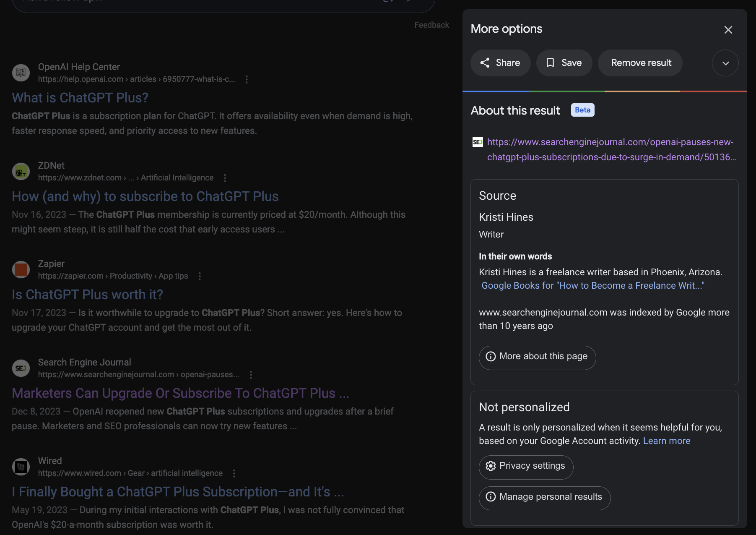Viewport: 756px width, 535px height.
Task: Click Search Engine Journal favicon in panel
Action: click(x=477, y=142)
